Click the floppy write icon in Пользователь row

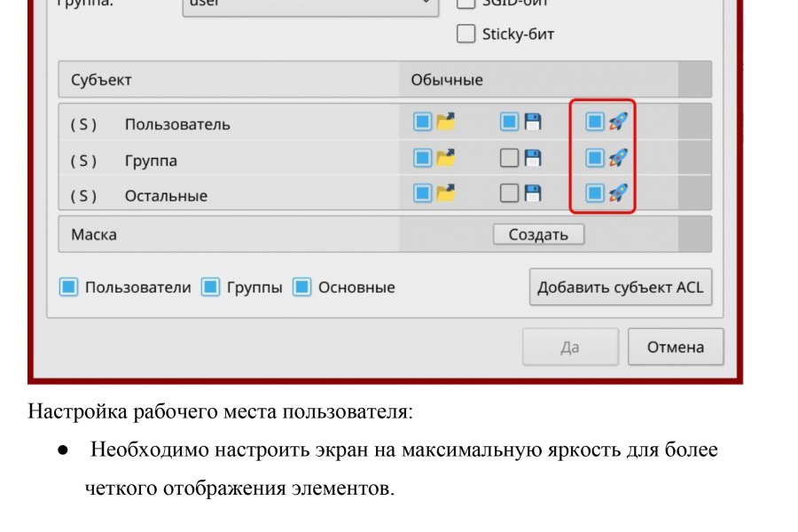[532, 121]
